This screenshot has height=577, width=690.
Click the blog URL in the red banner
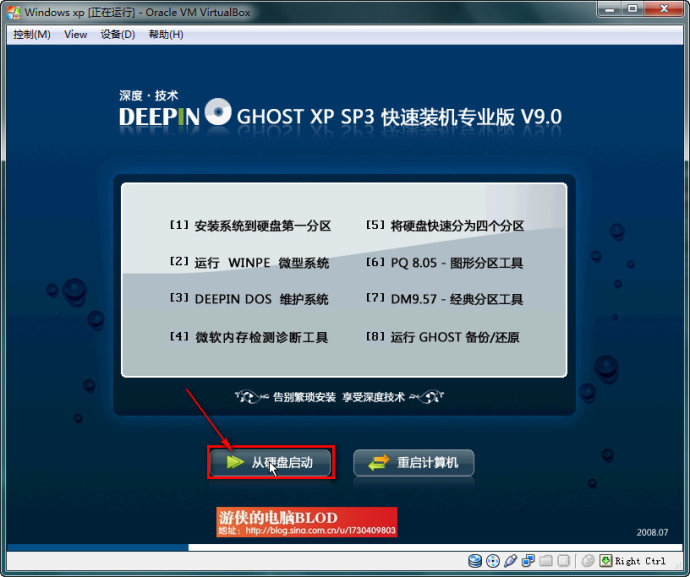coord(320,531)
